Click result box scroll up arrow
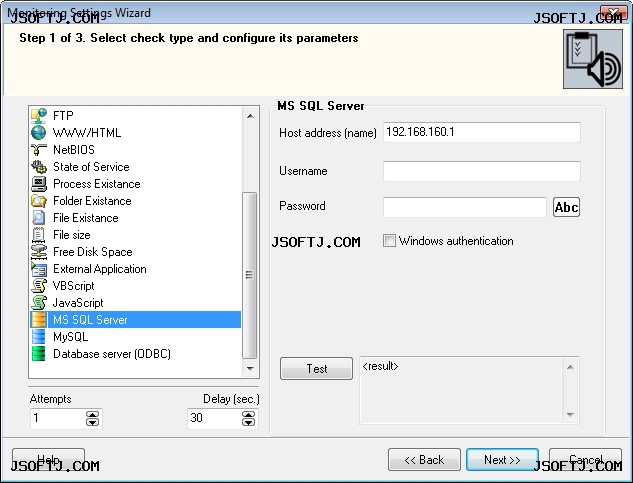Viewport: 633px width, 483px height. 570,367
